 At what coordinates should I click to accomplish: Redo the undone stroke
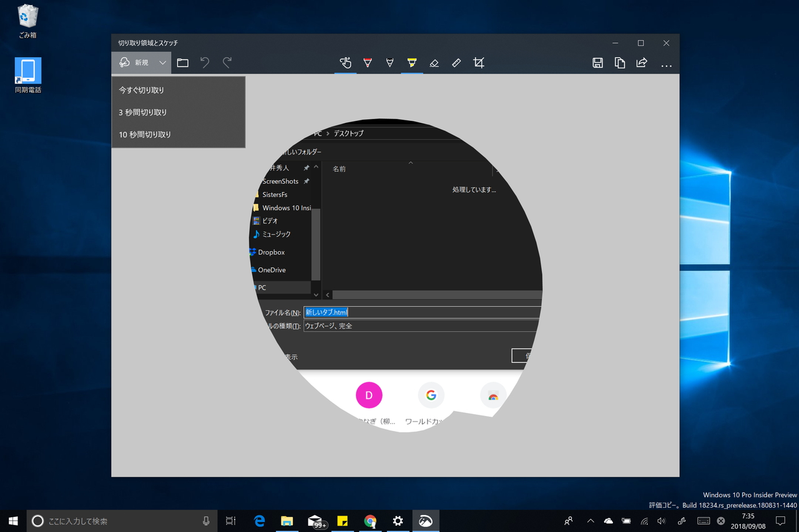[x=227, y=62]
